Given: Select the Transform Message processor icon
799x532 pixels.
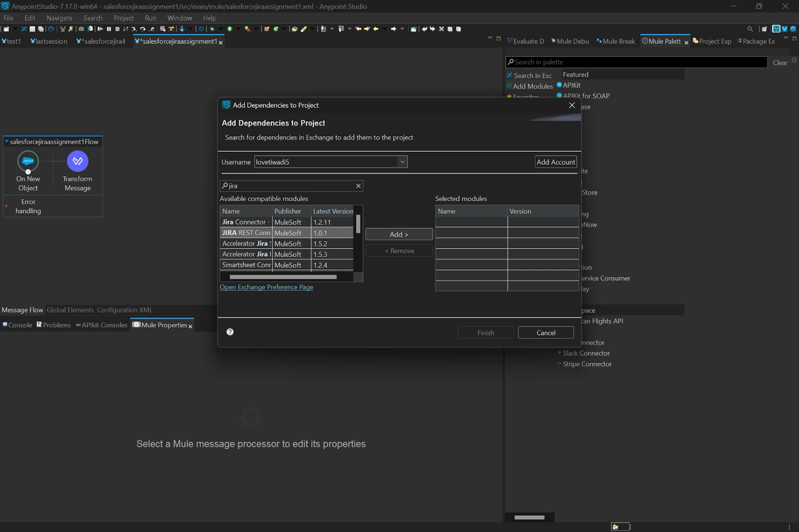Looking at the screenshot, I should point(77,161).
